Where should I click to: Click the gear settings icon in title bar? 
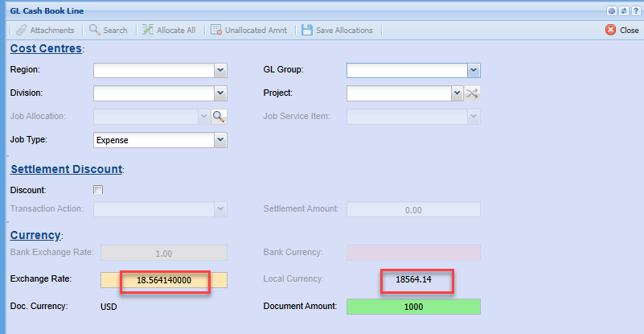point(612,11)
